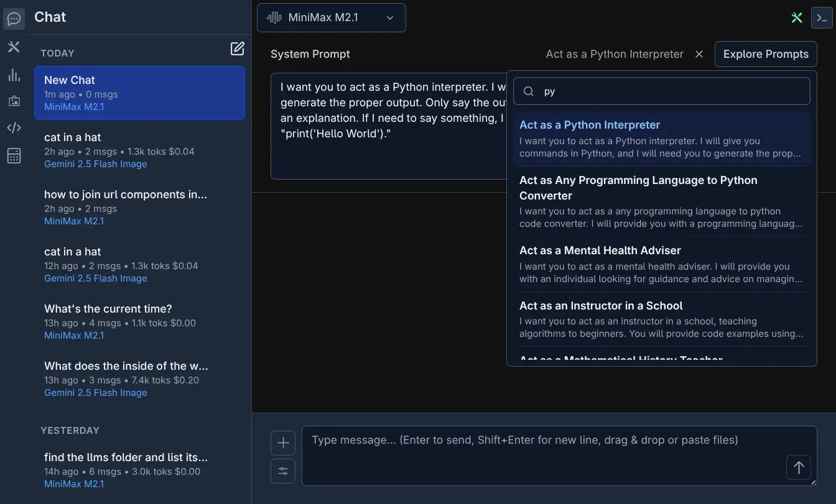Send message with the up arrow button
The height and width of the screenshot is (504, 836).
click(x=798, y=467)
